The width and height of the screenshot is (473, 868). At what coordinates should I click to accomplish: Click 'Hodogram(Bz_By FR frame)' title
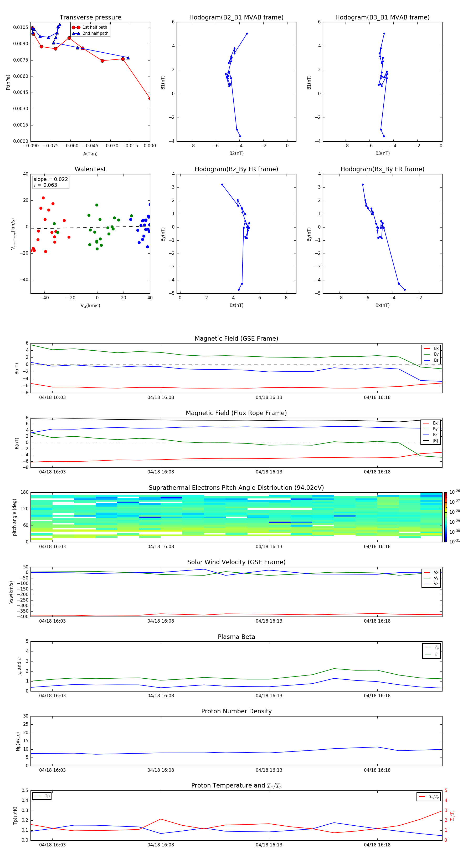pyautogui.click(x=236, y=169)
